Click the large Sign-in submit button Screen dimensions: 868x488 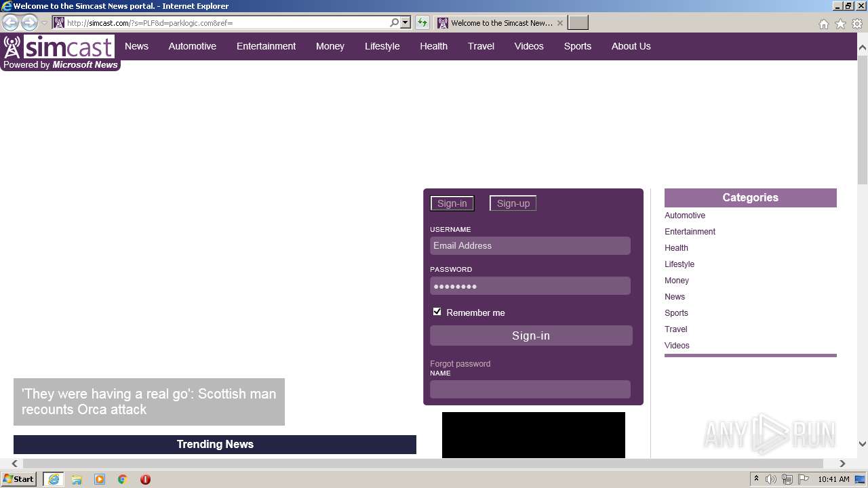tap(531, 335)
